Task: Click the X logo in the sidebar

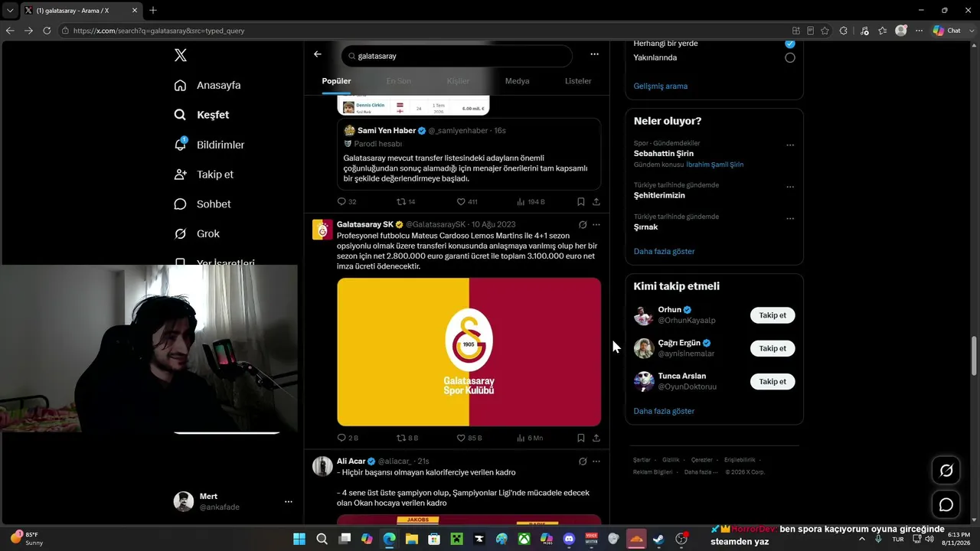Action: coord(180,55)
